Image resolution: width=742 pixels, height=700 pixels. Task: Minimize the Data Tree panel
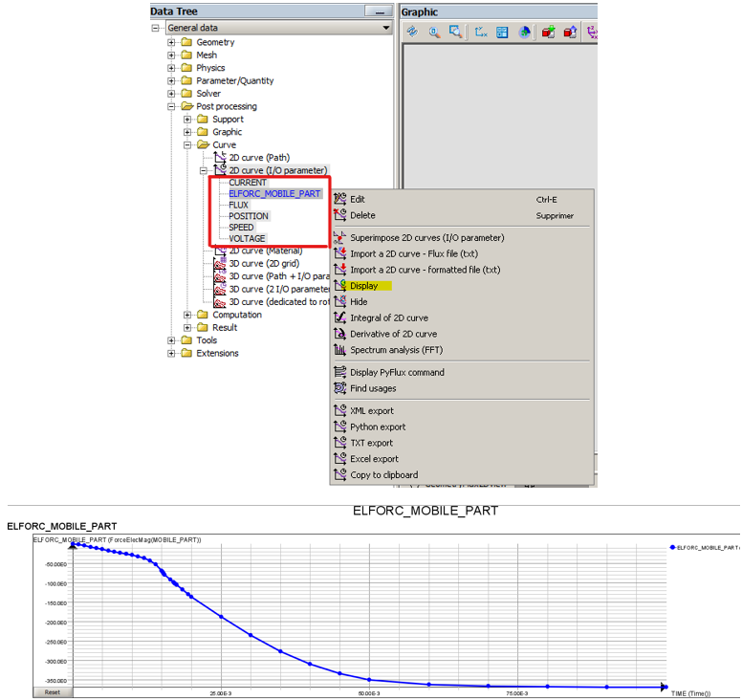(381, 12)
